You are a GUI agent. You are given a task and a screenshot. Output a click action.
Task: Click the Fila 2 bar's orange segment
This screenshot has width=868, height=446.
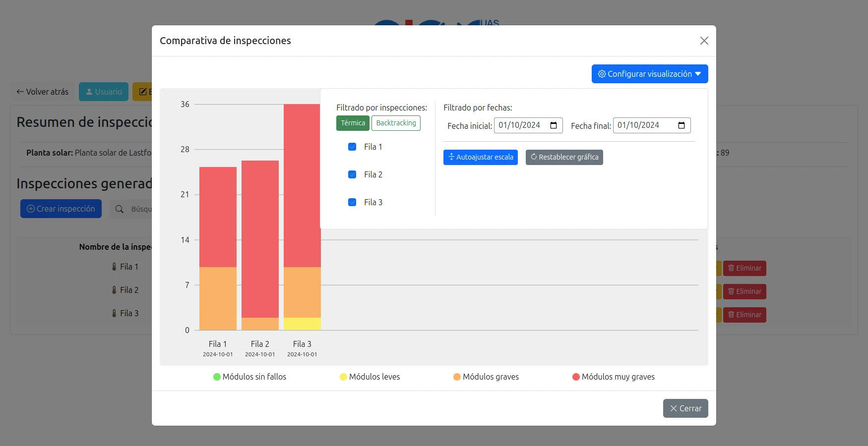260,324
